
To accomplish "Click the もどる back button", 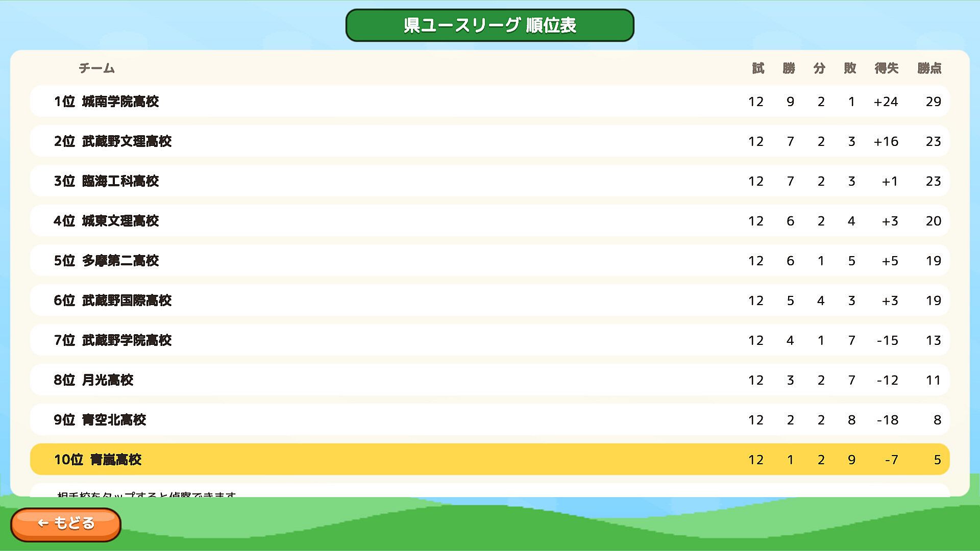I will (65, 524).
